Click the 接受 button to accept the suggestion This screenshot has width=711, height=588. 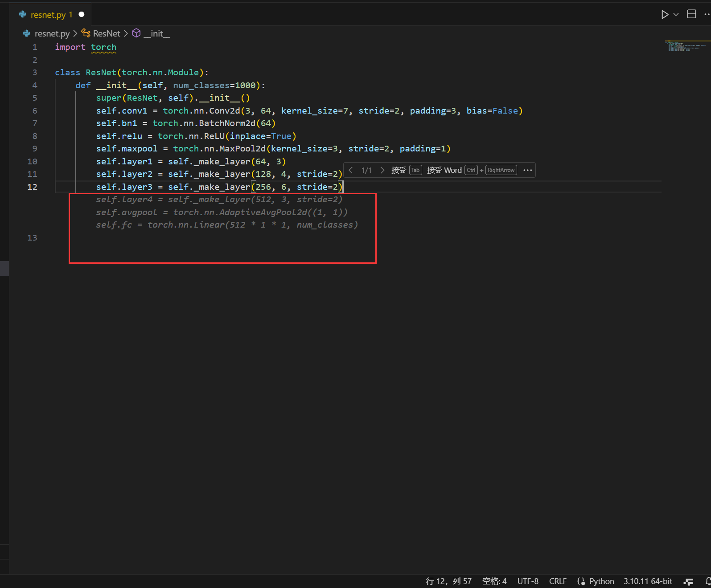[399, 170]
